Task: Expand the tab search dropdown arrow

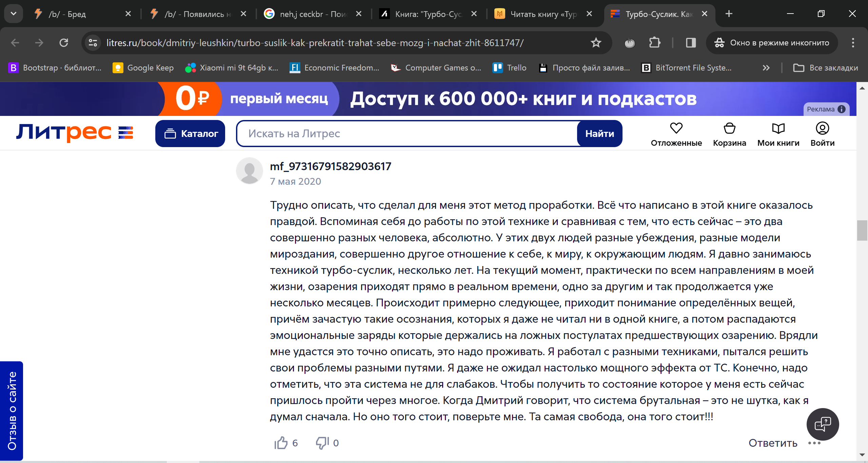Action: click(x=14, y=14)
